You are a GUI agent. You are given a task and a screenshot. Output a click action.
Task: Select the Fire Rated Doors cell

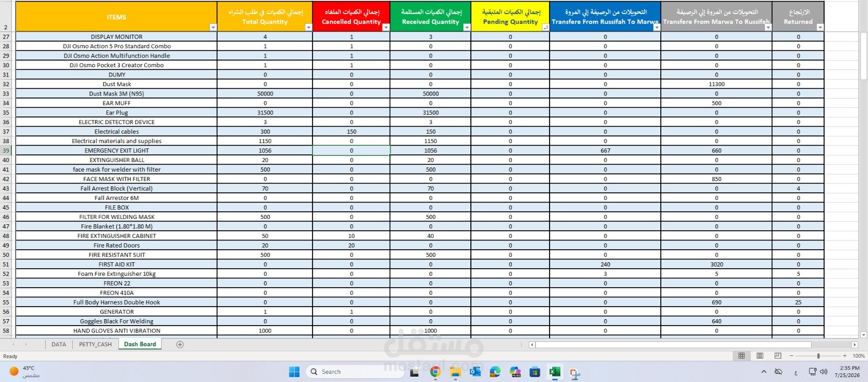click(117, 245)
